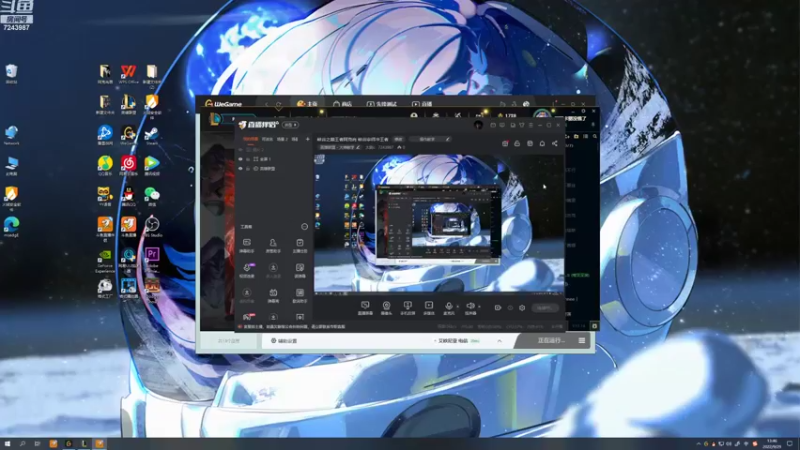
Task: Open WeGame home tab
Action: pyautogui.click(x=307, y=104)
